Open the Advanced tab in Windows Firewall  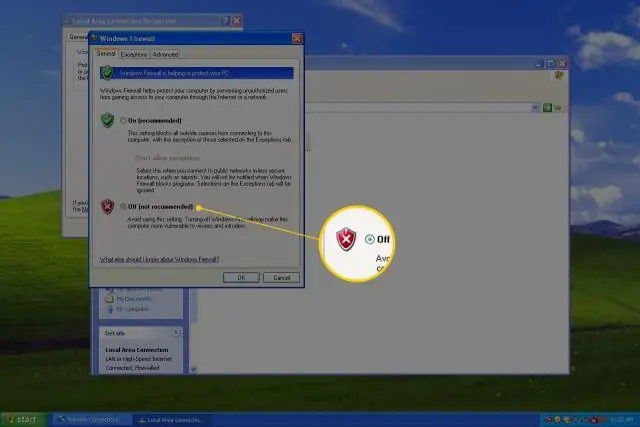(x=166, y=54)
